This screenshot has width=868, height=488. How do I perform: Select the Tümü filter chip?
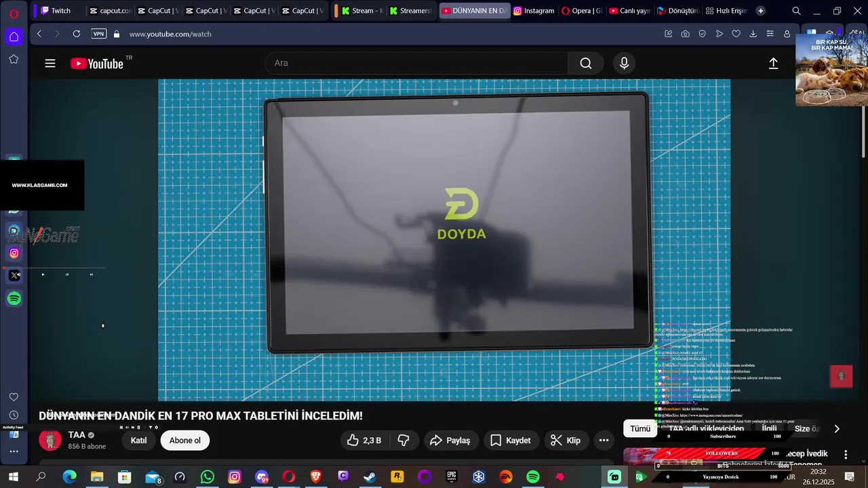tap(640, 428)
